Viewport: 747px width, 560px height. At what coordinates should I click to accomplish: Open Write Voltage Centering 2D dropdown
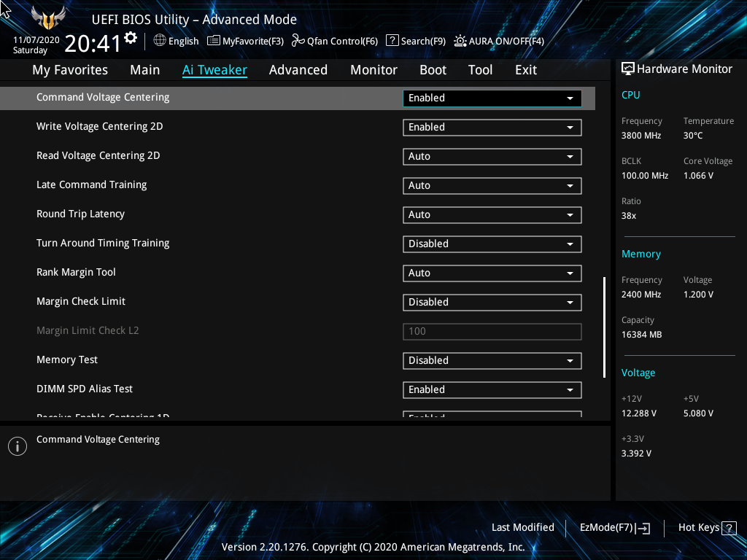492,127
